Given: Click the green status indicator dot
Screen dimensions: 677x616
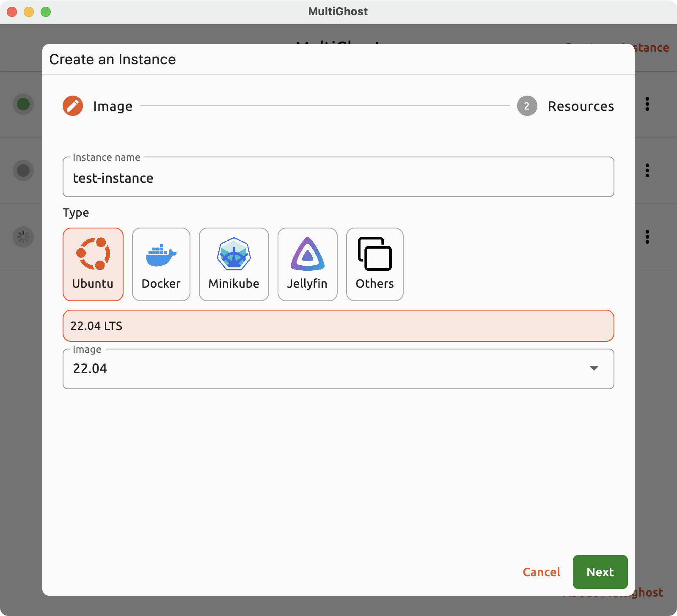Looking at the screenshot, I should (x=23, y=104).
